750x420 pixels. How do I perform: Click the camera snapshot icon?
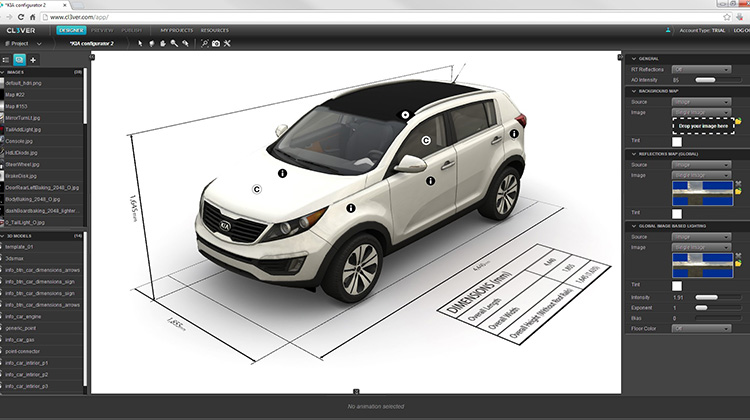(216, 44)
